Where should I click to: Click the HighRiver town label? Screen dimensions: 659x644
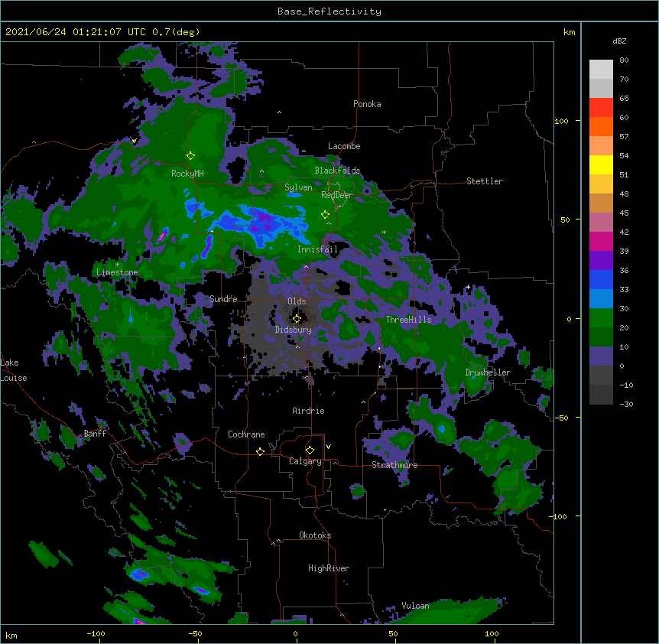coord(329,568)
